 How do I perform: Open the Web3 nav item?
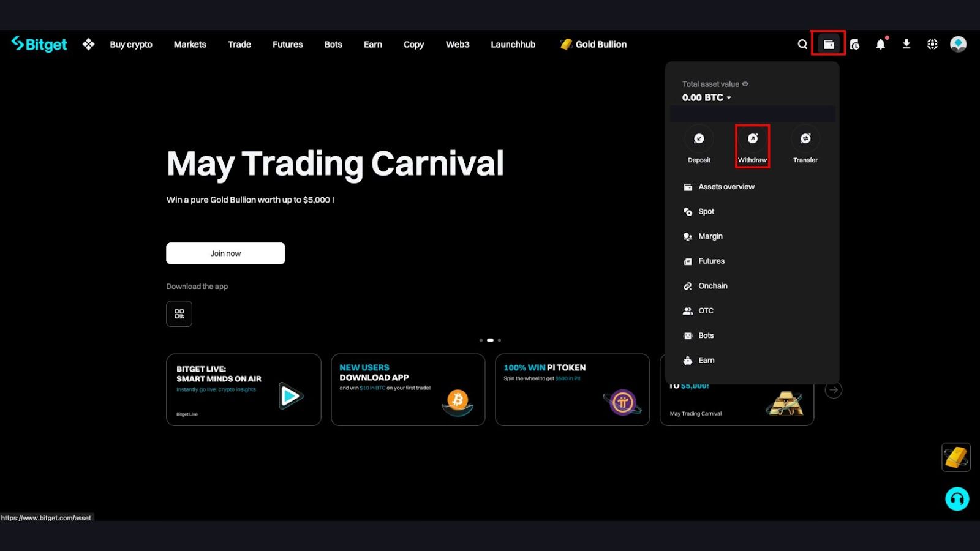point(458,44)
